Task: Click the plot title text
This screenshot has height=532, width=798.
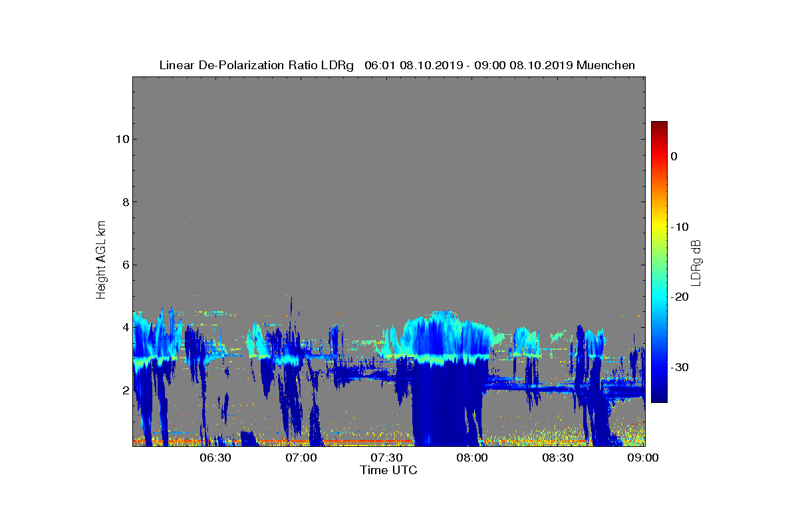Action: tap(397, 65)
